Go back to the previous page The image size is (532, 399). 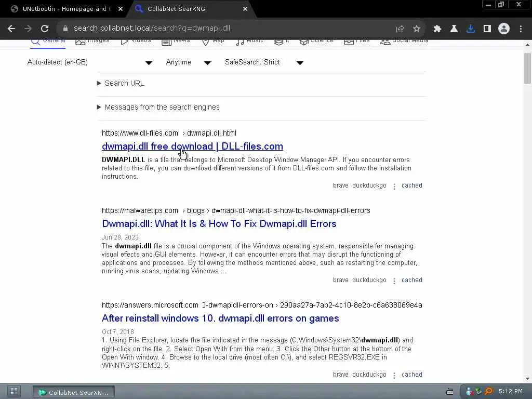(11, 29)
